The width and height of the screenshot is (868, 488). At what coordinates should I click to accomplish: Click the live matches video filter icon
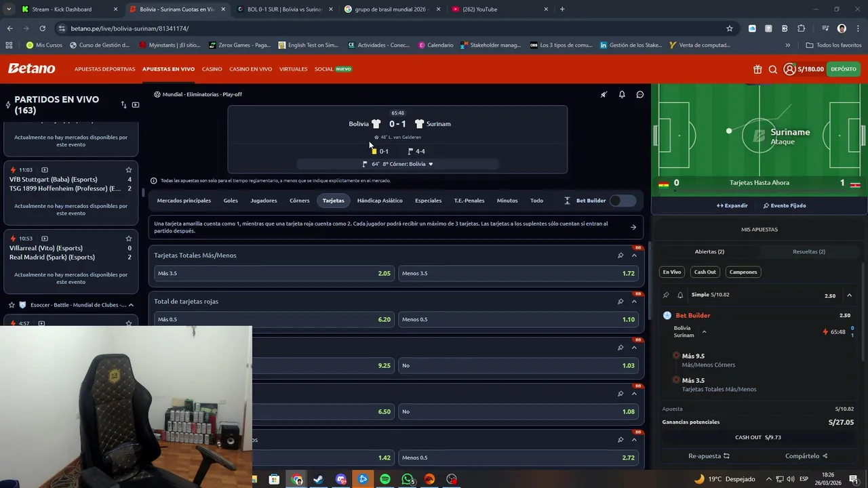(136, 105)
